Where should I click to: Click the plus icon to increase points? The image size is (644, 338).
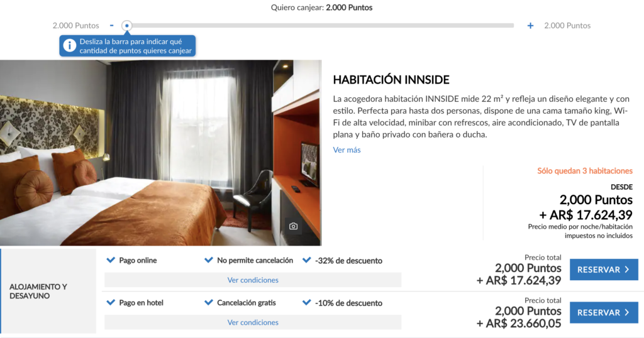(530, 25)
